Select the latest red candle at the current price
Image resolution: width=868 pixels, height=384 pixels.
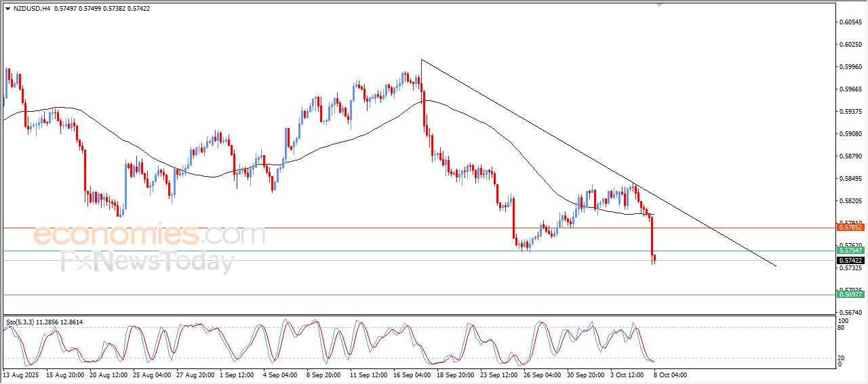coord(655,259)
